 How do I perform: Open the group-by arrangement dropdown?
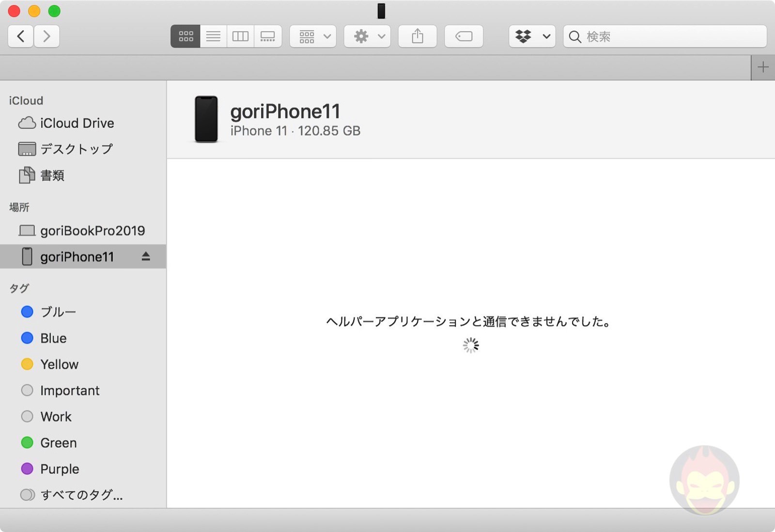pos(313,36)
